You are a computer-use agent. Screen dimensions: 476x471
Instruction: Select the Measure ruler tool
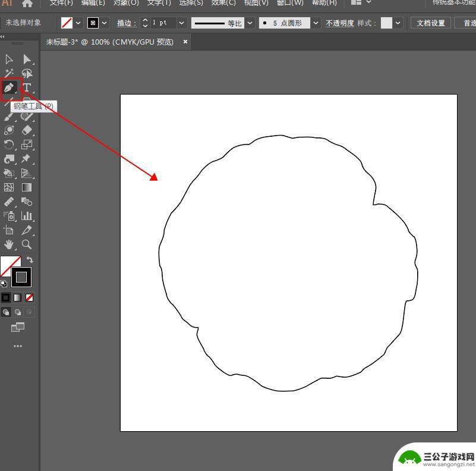9,202
